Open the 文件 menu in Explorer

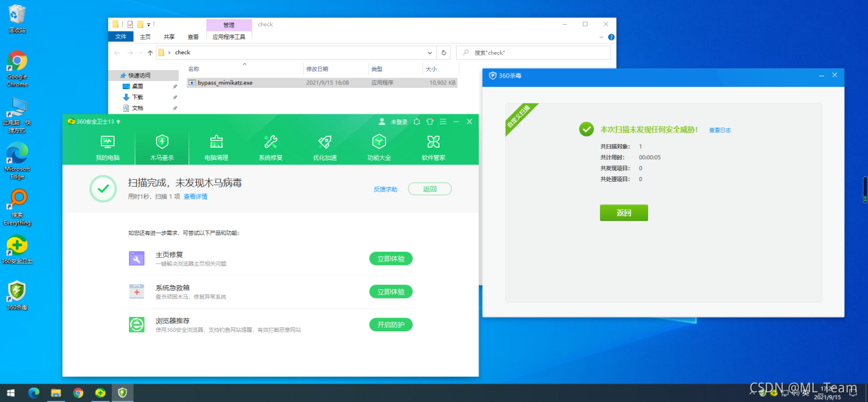120,37
